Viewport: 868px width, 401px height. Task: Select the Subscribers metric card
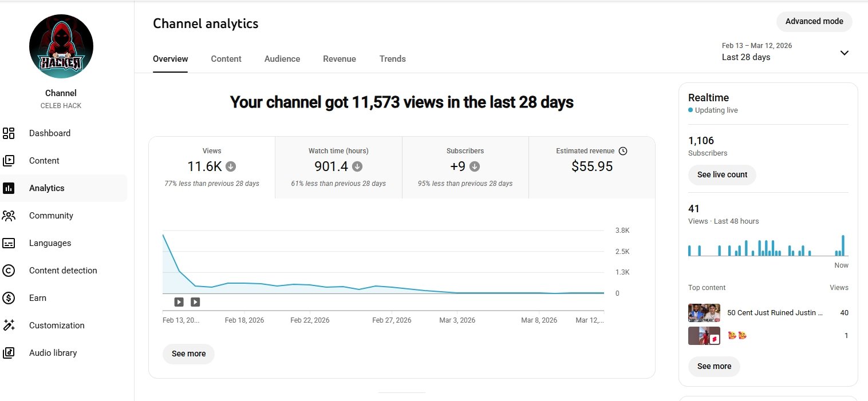pyautogui.click(x=465, y=167)
